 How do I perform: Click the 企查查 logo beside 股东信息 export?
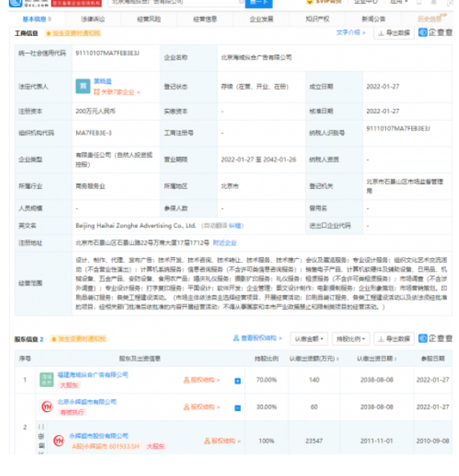(435, 338)
